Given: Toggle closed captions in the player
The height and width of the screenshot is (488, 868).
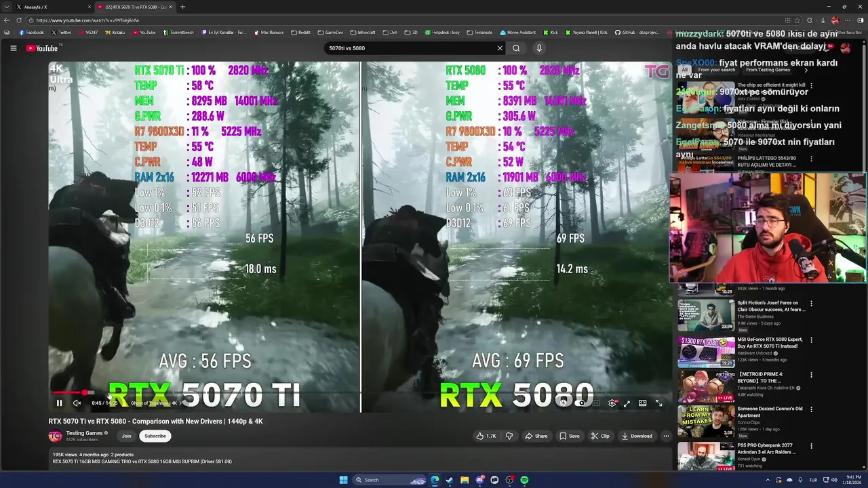Looking at the screenshot, I should click(x=596, y=403).
